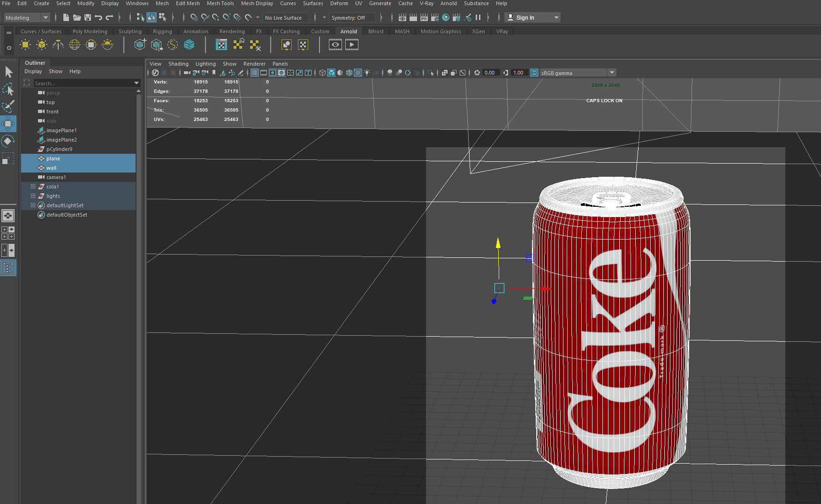Image resolution: width=821 pixels, height=504 pixels.
Task: Save the scene with disk icon
Action: (x=88, y=18)
